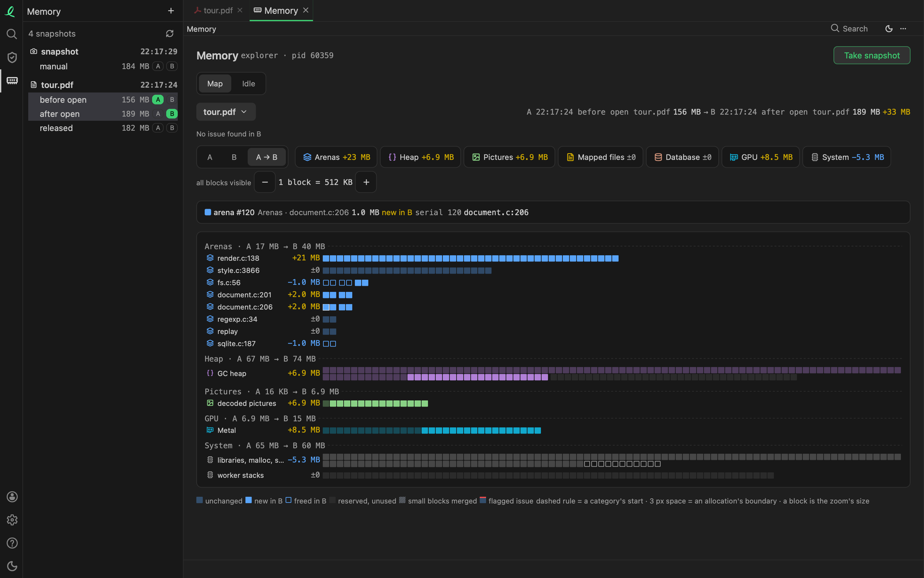The width and height of the screenshot is (924, 578).
Task: Close the Memory tab
Action: (305, 10)
